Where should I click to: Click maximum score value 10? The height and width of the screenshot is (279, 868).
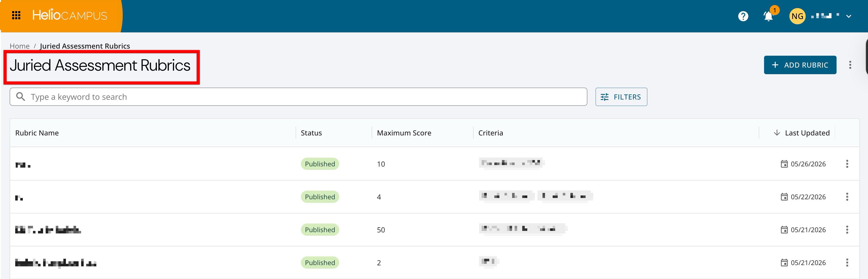pos(381,164)
